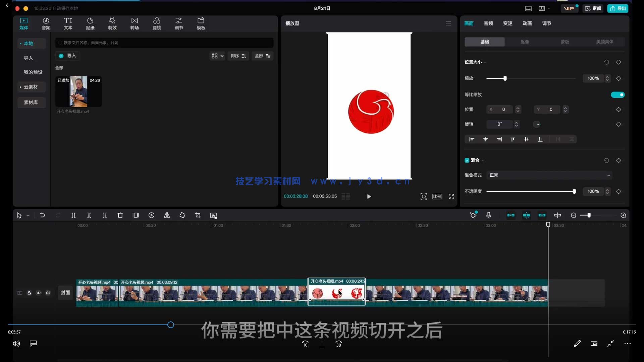Click the split clip tool

(x=73, y=215)
